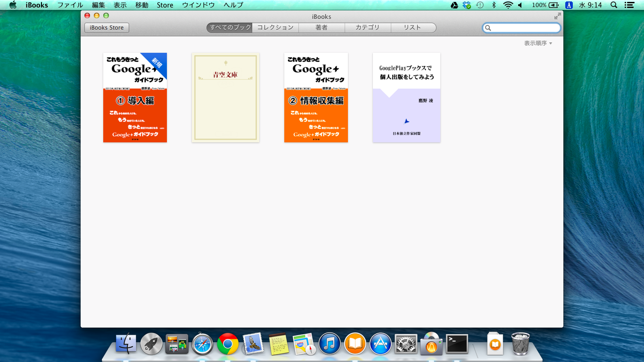Click the volume speaker icon

coord(520,5)
